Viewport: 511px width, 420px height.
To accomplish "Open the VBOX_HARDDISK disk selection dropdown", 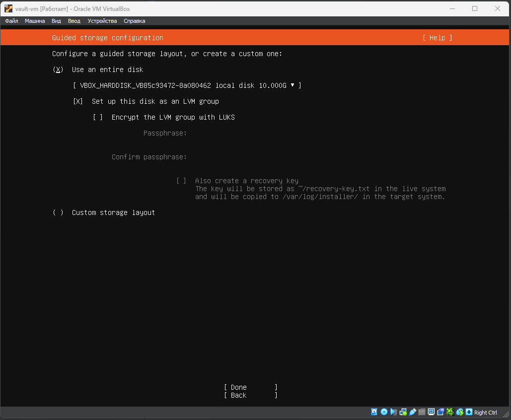I will pyautogui.click(x=187, y=85).
